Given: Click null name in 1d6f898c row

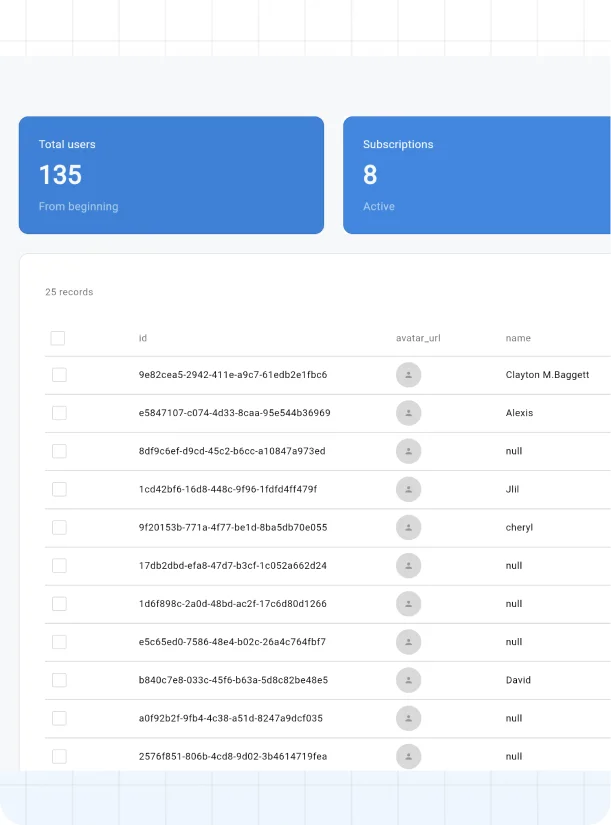Looking at the screenshot, I should 514,603.
